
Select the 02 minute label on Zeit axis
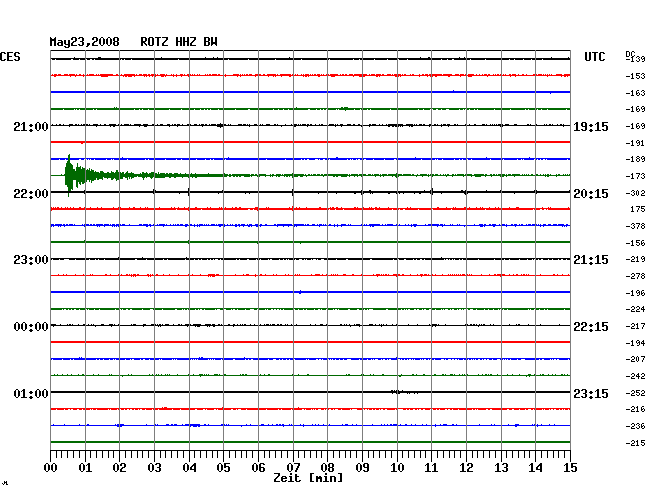(119, 468)
